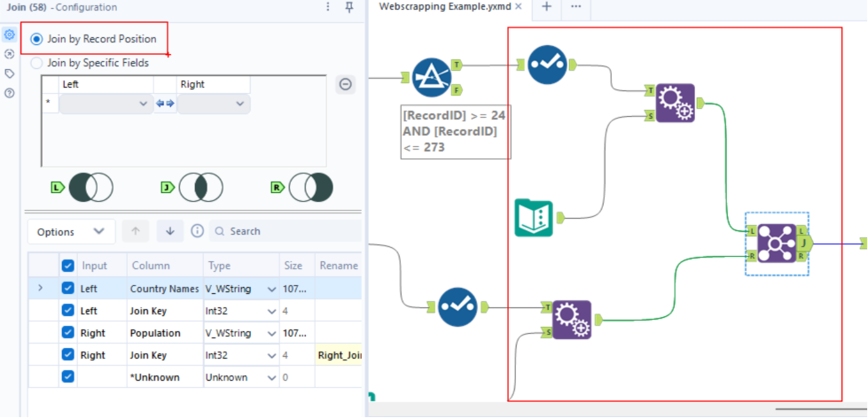Click the Rename column header
The width and height of the screenshot is (868, 418).
coord(338,266)
